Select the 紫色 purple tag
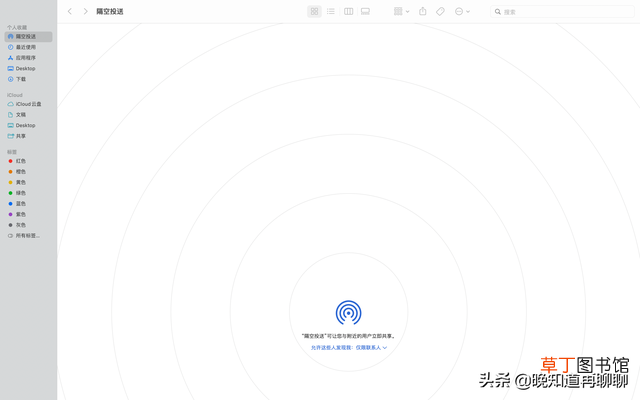Viewport: 640px width, 400px height. tap(29, 214)
